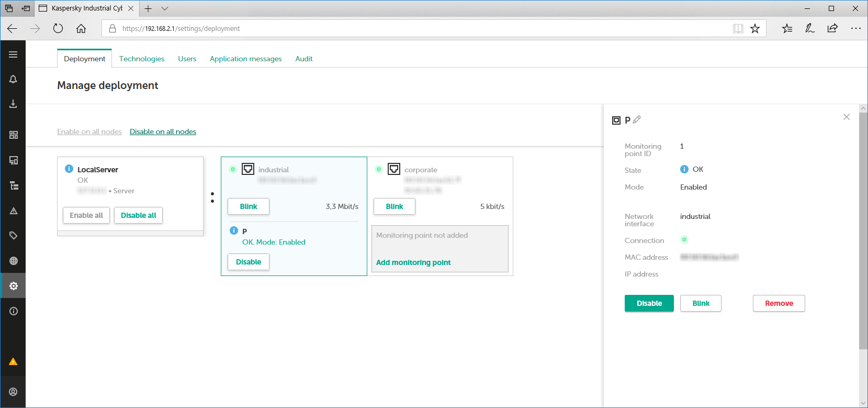
Task: Click the browser address bar
Action: pyautogui.click(x=419, y=28)
